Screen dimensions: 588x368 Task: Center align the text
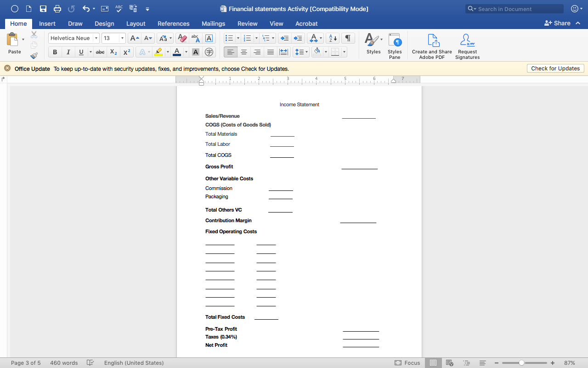pos(244,52)
